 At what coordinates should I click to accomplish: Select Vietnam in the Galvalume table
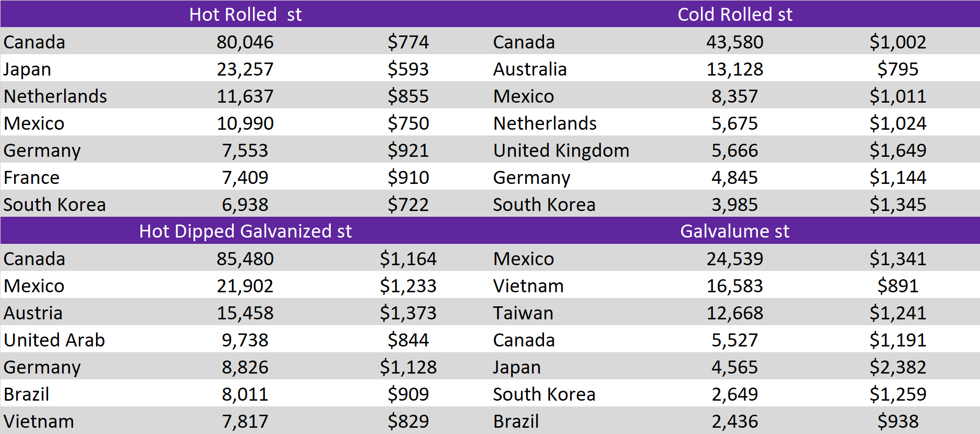[x=528, y=286]
